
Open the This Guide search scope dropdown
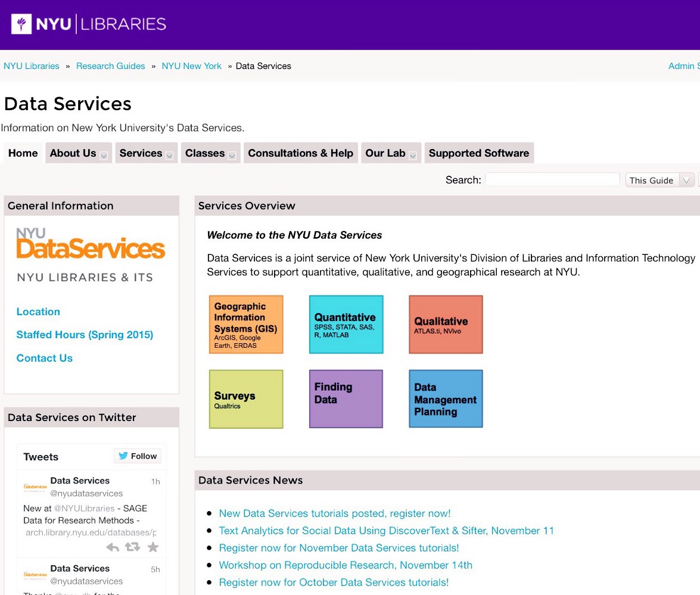point(660,180)
